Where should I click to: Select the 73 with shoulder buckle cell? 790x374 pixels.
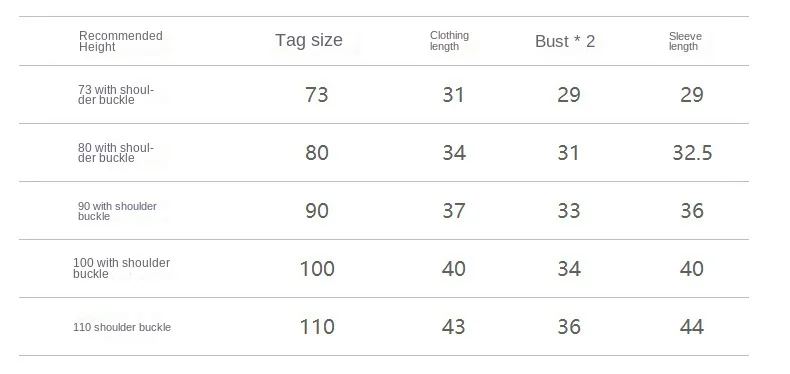pos(116,95)
